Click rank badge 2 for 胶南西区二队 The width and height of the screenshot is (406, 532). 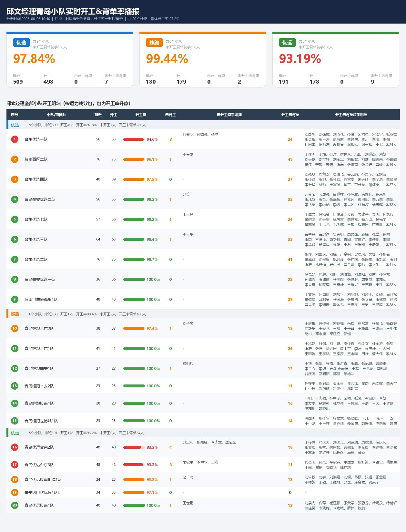[15, 159]
